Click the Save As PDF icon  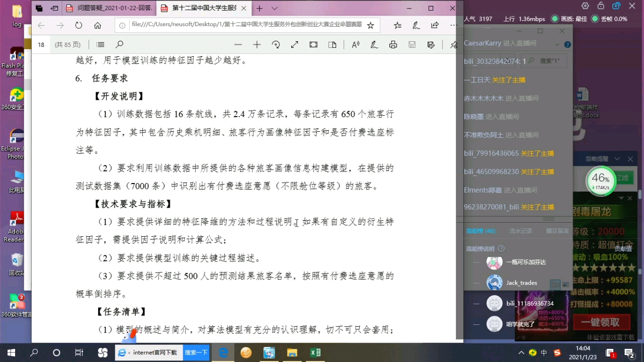coord(431,45)
